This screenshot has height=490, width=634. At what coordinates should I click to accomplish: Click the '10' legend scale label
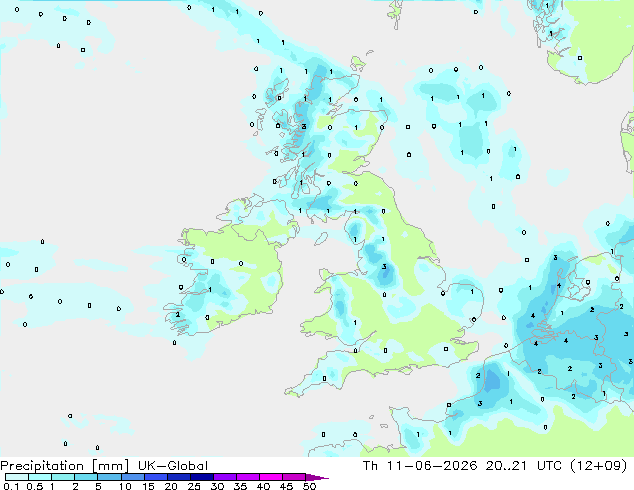click(125, 486)
